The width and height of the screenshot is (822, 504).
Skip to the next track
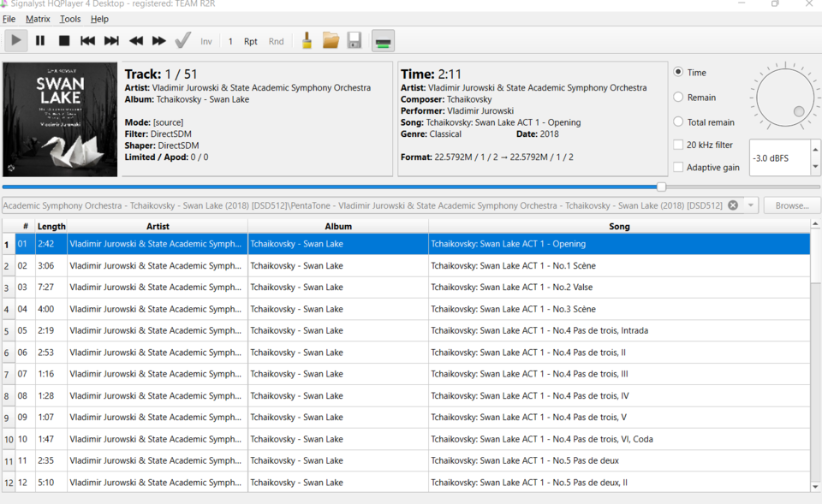tap(111, 41)
